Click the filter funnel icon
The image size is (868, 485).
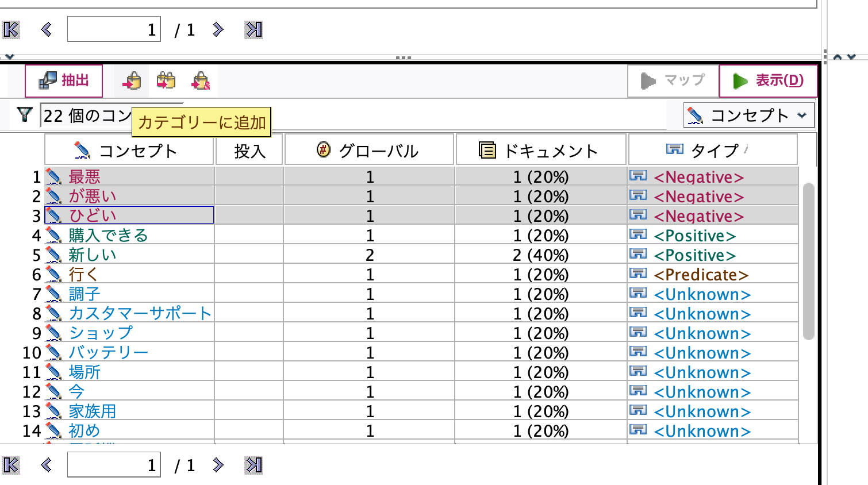(24, 115)
